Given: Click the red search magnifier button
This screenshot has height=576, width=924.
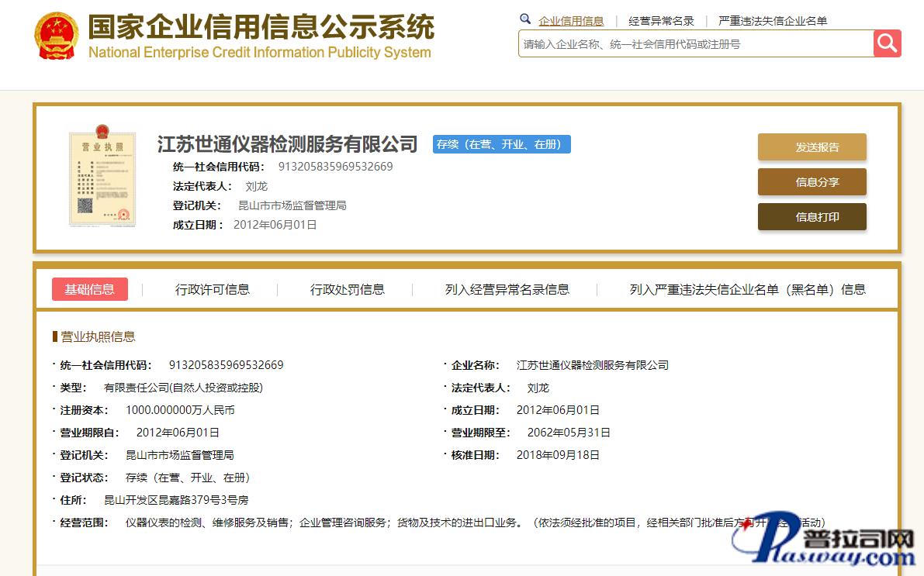Looking at the screenshot, I should pos(887,43).
